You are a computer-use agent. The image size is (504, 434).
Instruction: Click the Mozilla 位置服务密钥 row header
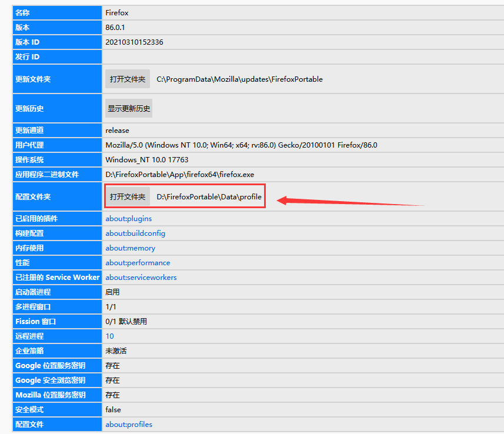click(57, 395)
